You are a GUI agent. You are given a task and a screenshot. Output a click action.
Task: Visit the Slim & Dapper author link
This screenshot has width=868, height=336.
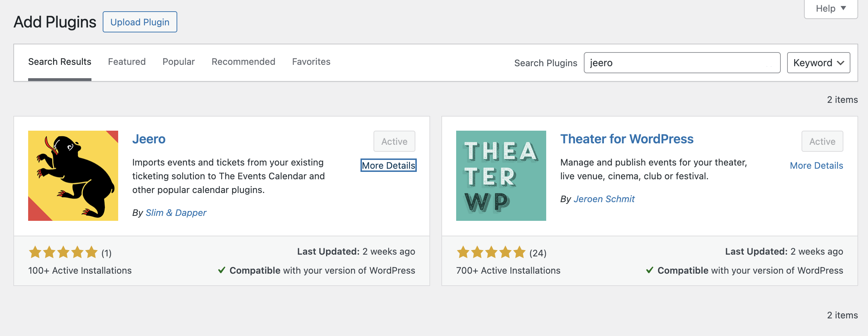[x=176, y=213]
